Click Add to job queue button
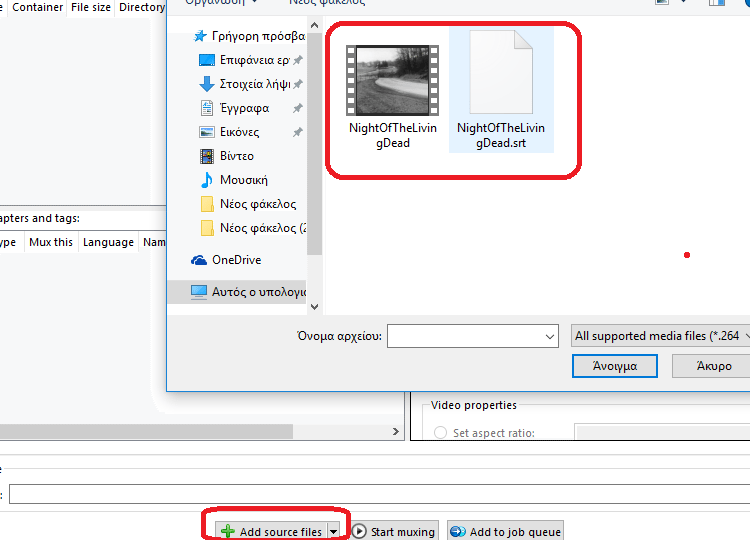This screenshot has width=750, height=540. (x=506, y=531)
